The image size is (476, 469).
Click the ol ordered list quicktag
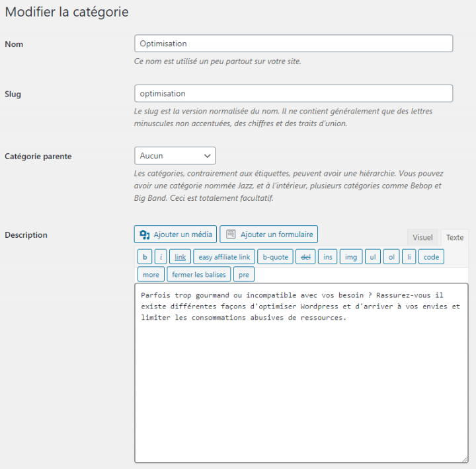coord(391,257)
